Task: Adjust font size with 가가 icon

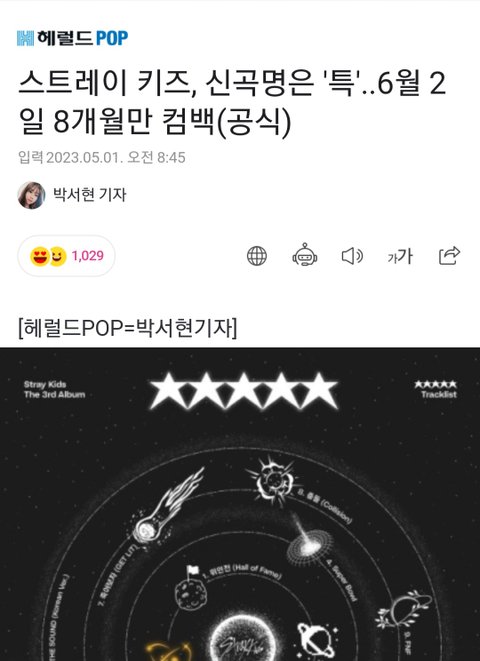Action: point(400,256)
